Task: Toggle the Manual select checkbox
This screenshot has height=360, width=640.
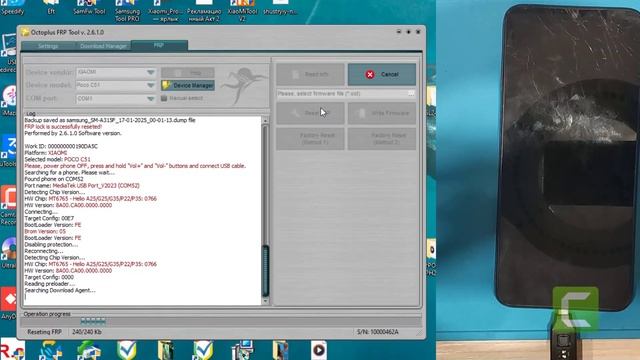Action: pos(164,98)
